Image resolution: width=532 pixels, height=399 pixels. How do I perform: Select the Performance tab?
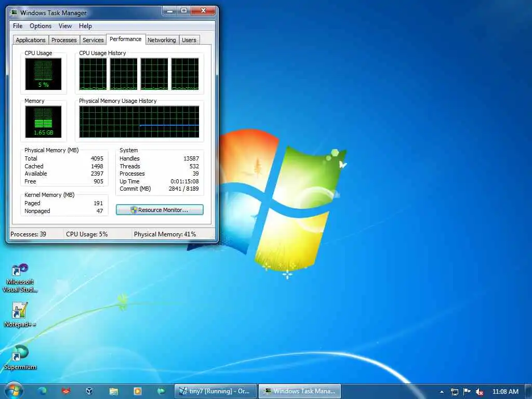(126, 39)
